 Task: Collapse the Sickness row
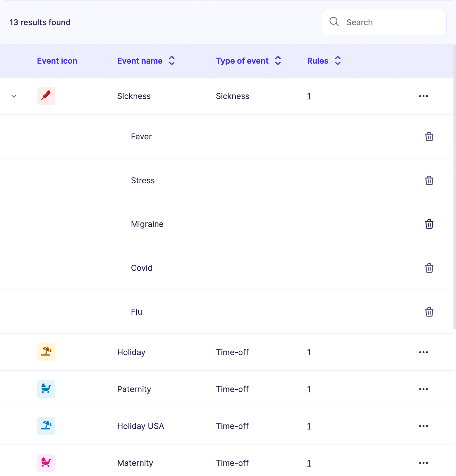pyautogui.click(x=14, y=96)
